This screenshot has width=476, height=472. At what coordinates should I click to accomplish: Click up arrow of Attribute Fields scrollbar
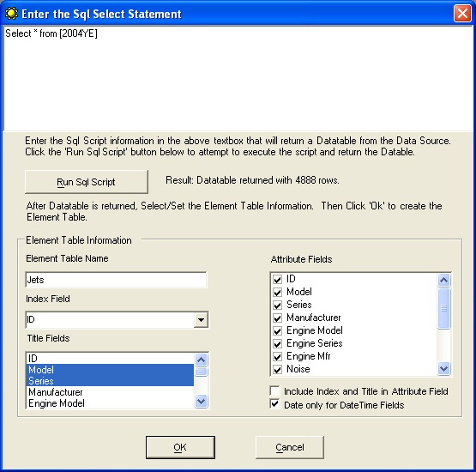click(443, 280)
